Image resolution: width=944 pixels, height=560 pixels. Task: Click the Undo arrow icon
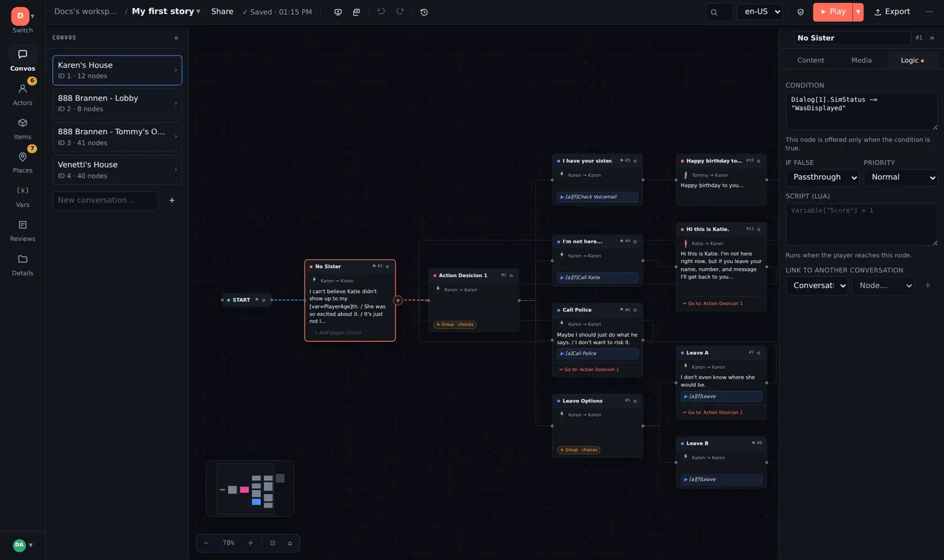381,12
